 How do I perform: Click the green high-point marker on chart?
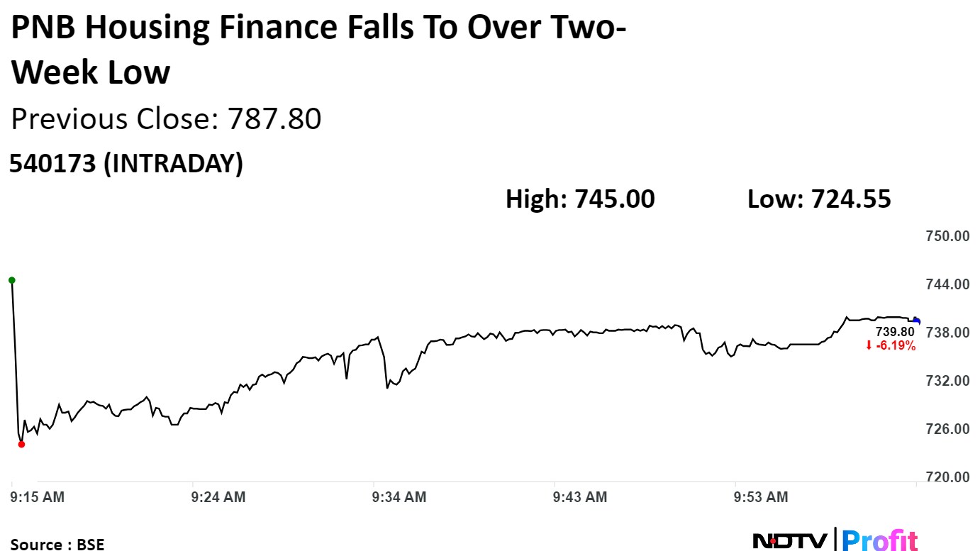[x=11, y=280]
